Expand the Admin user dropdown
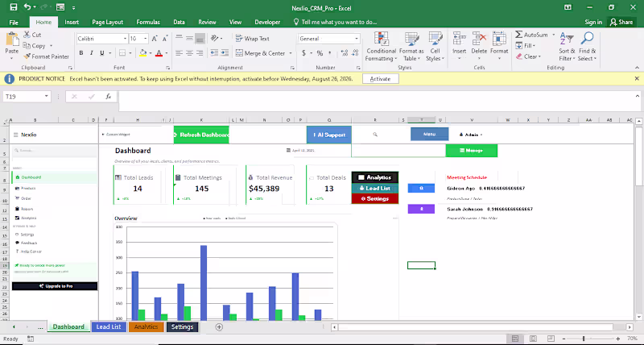Image resolution: width=644 pixels, height=345 pixels. 471,135
